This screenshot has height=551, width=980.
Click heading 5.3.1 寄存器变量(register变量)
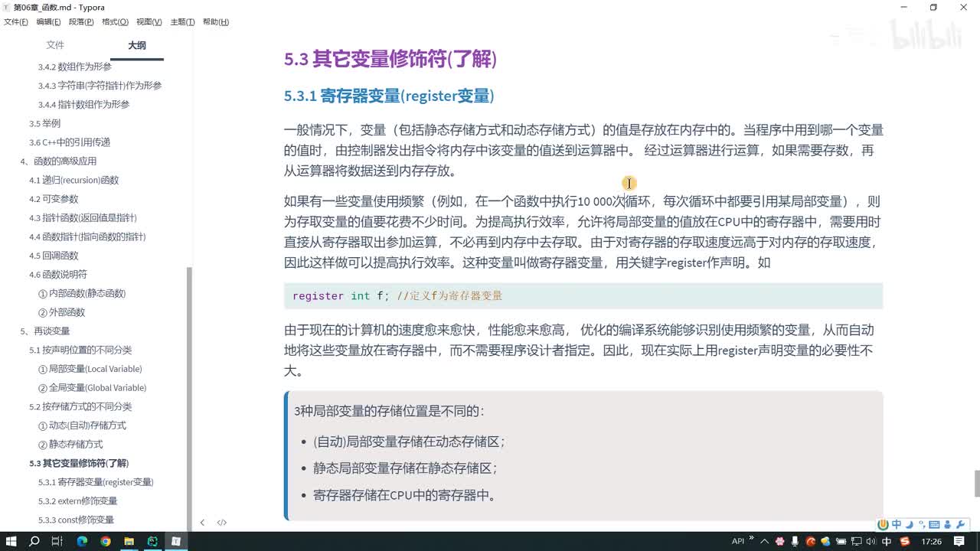click(x=389, y=96)
